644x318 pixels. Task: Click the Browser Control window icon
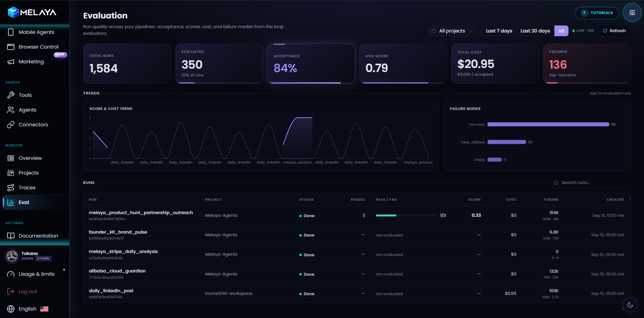11,47
